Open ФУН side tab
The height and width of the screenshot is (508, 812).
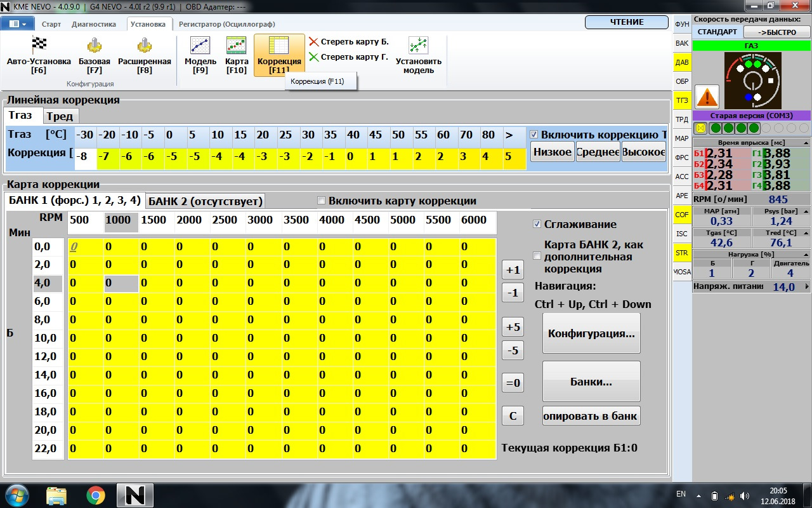click(682, 23)
